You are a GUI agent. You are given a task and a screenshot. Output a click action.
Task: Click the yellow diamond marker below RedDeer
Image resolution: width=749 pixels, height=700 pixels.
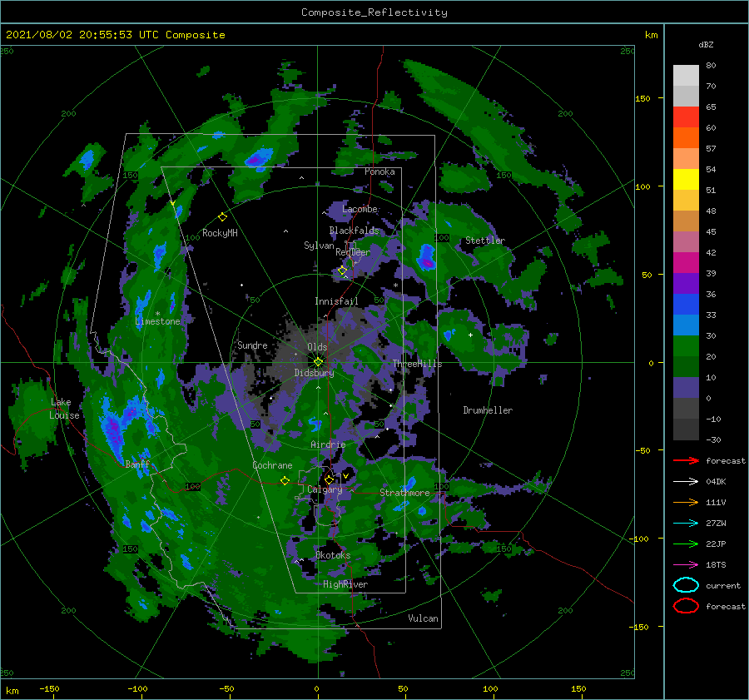point(342,271)
